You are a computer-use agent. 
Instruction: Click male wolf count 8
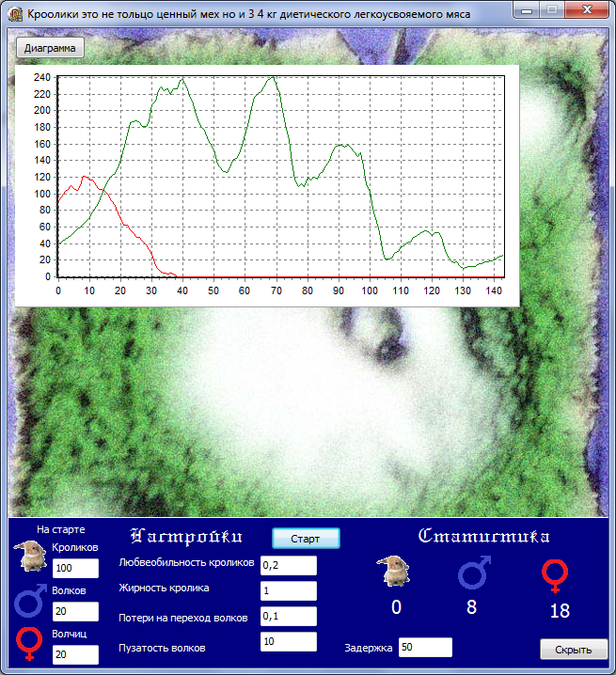pos(472,607)
